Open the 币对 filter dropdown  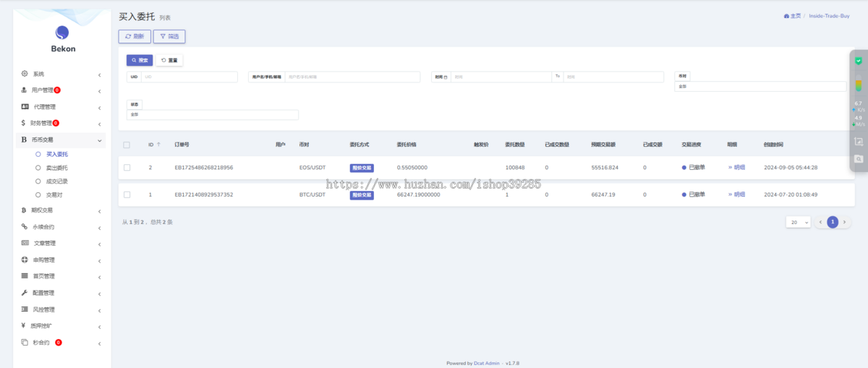760,86
